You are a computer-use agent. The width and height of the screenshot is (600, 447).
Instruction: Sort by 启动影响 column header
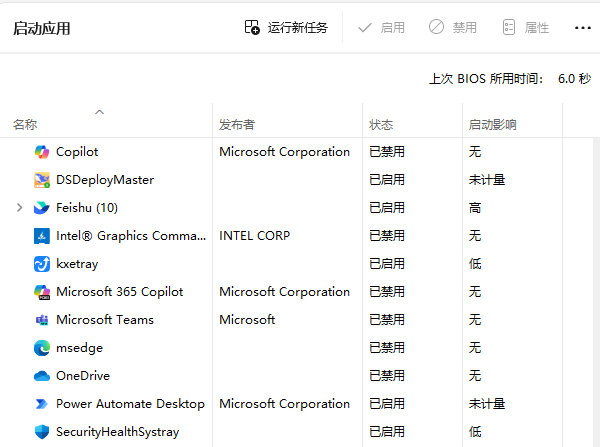pyautogui.click(x=492, y=125)
